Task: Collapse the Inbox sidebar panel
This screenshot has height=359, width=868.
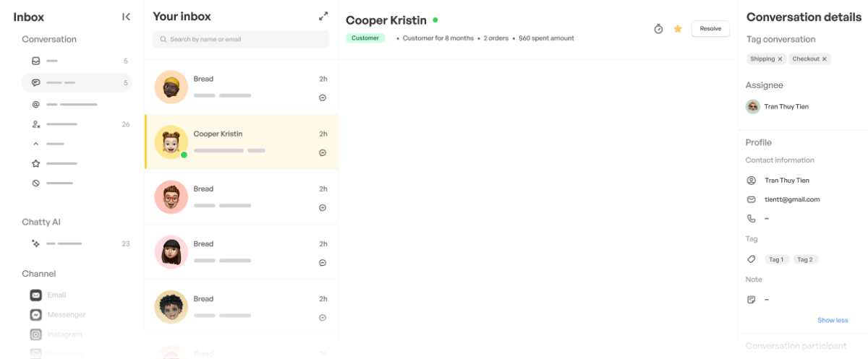Action: click(127, 17)
